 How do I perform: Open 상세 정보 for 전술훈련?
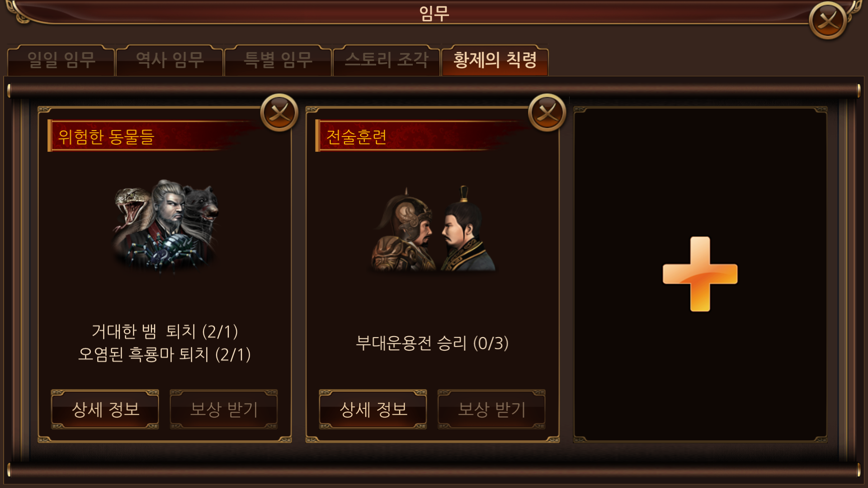tap(373, 409)
